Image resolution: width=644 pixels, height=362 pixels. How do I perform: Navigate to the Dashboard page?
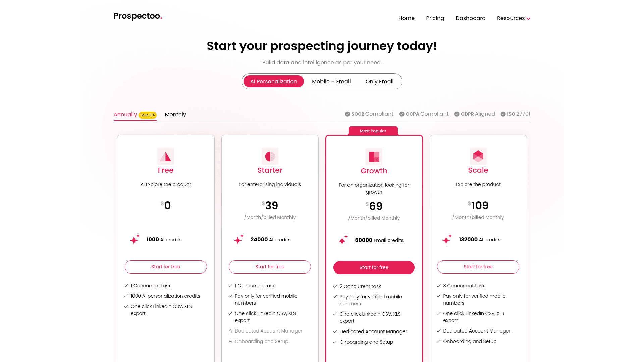(471, 18)
